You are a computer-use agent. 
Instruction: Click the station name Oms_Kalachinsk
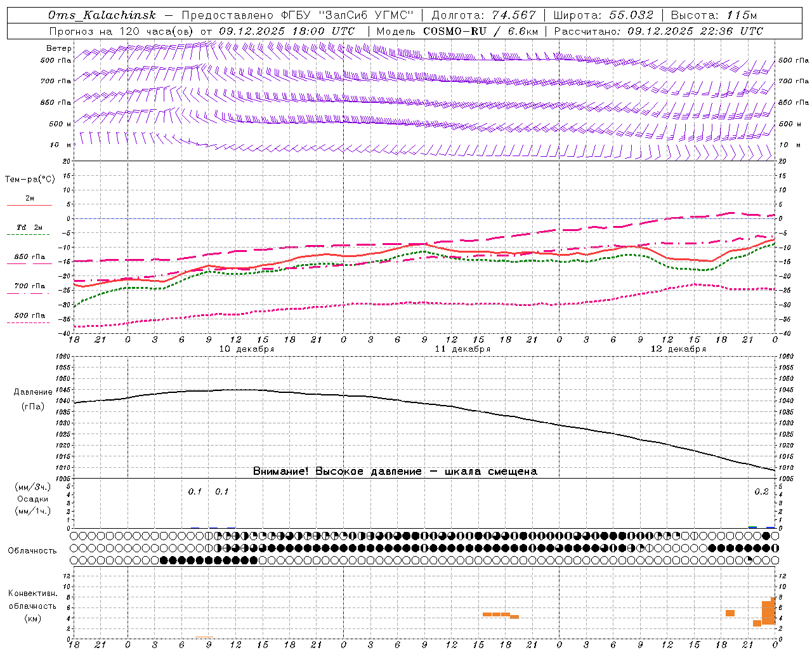click(101, 15)
